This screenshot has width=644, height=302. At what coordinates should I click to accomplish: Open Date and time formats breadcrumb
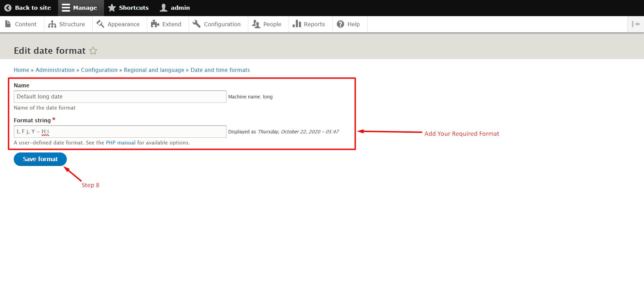click(220, 70)
